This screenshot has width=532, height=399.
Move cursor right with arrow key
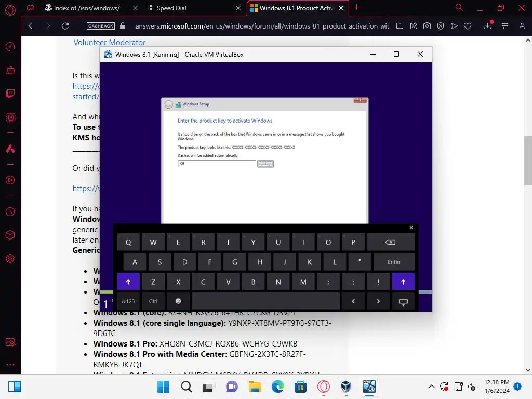(378, 301)
